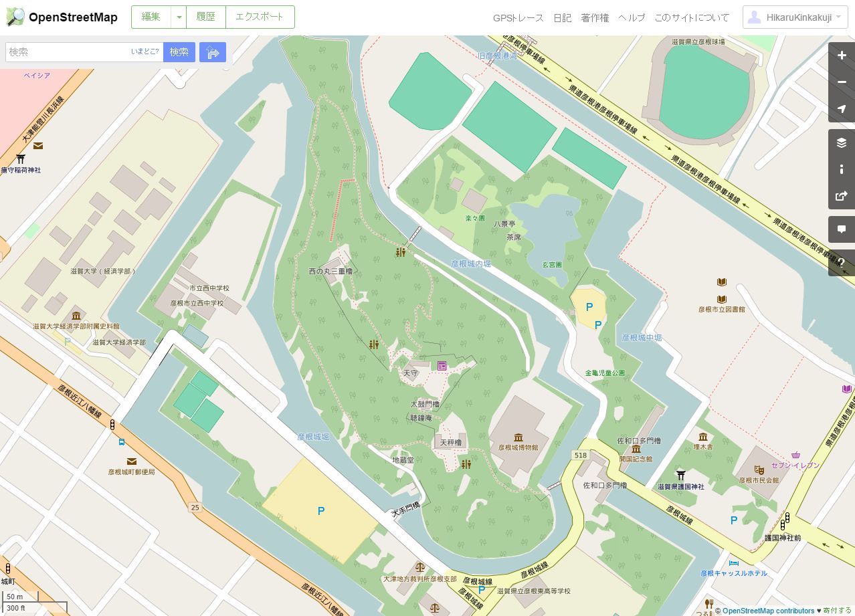The image size is (855, 616).
Task: Zoom in with the plus button
Action: pyautogui.click(x=842, y=56)
